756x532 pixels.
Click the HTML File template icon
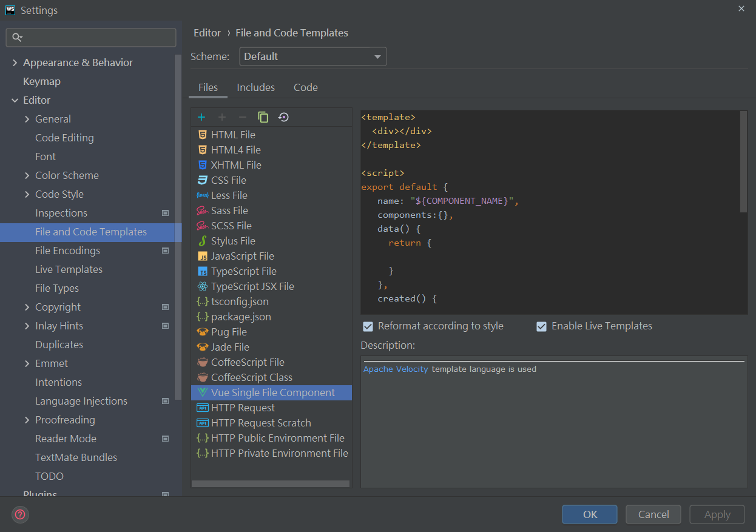pyautogui.click(x=203, y=135)
